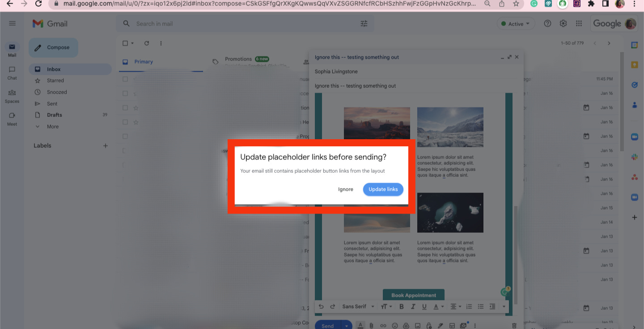The height and width of the screenshot is (329, 644).
Task: Toggle the select all checkbox
Action: 125,43
